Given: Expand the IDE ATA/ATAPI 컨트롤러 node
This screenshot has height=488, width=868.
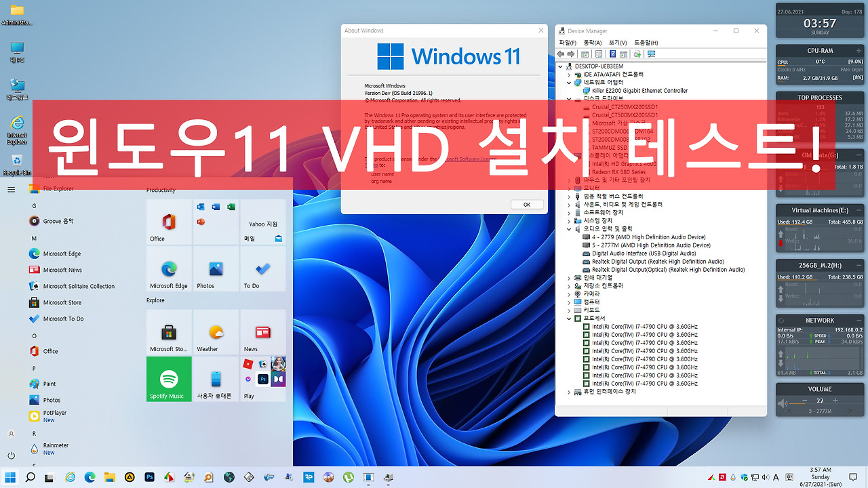Looking at the screenshot, I should [x=570, y=75].
